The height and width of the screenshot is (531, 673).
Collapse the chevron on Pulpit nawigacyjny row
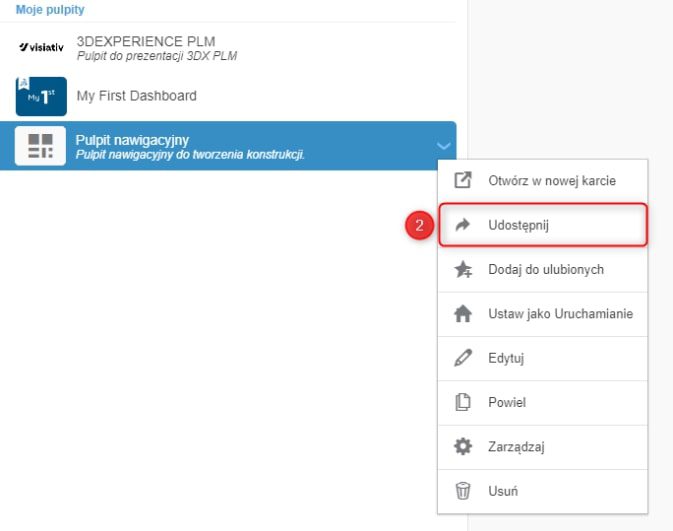(x=443, y=146)
